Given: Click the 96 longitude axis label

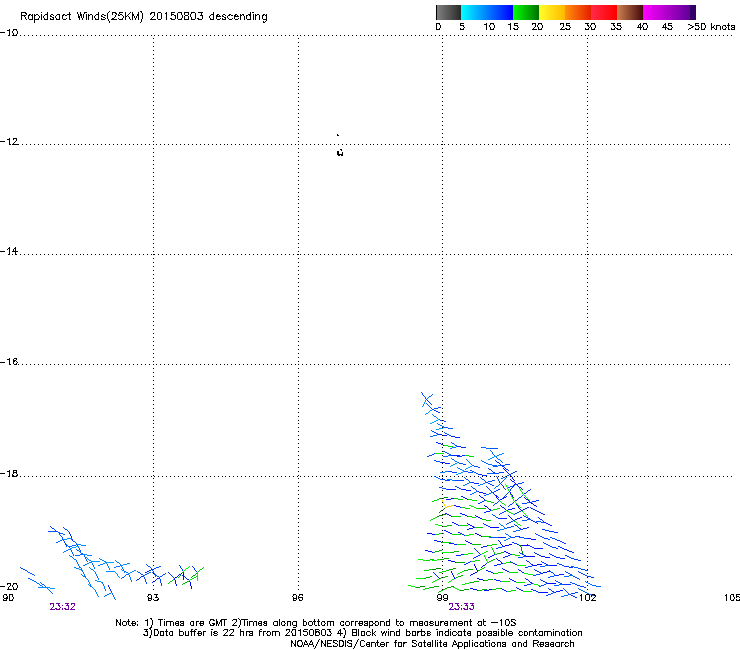Looking at the screenshot, I should click(297, 598).
